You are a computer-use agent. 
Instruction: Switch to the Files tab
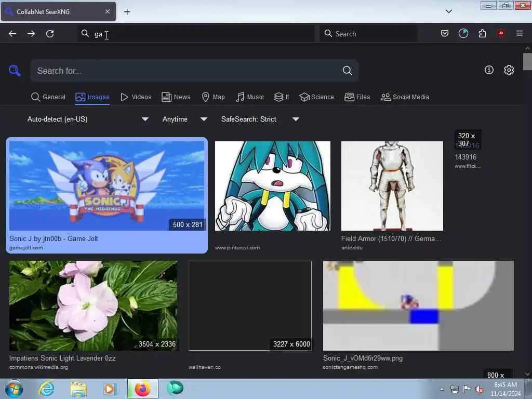click(x=357, y=97)
